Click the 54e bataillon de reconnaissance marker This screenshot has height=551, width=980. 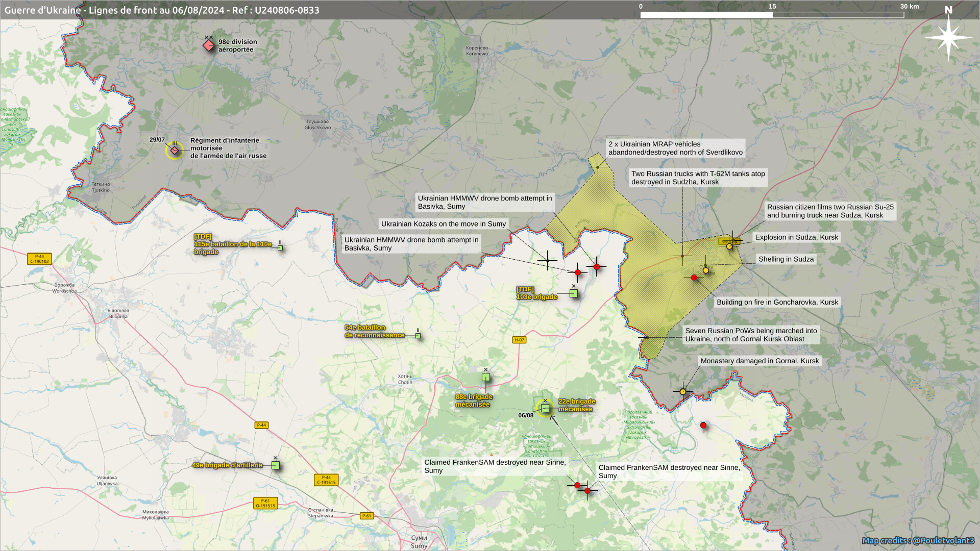(x=418, y=336)
